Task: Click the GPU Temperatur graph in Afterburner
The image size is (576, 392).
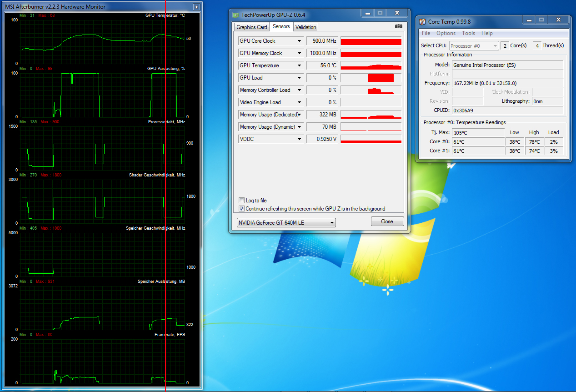Action: coord(102,42)
